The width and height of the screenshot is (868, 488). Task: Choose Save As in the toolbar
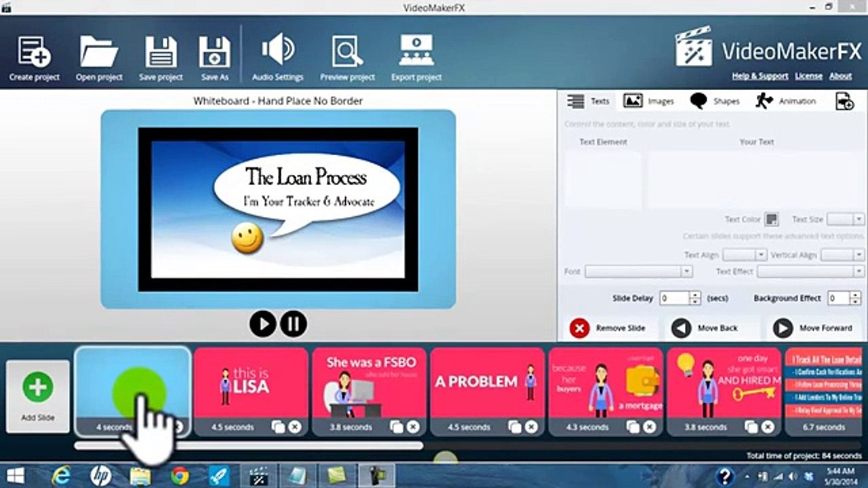(x=214, y=59)
